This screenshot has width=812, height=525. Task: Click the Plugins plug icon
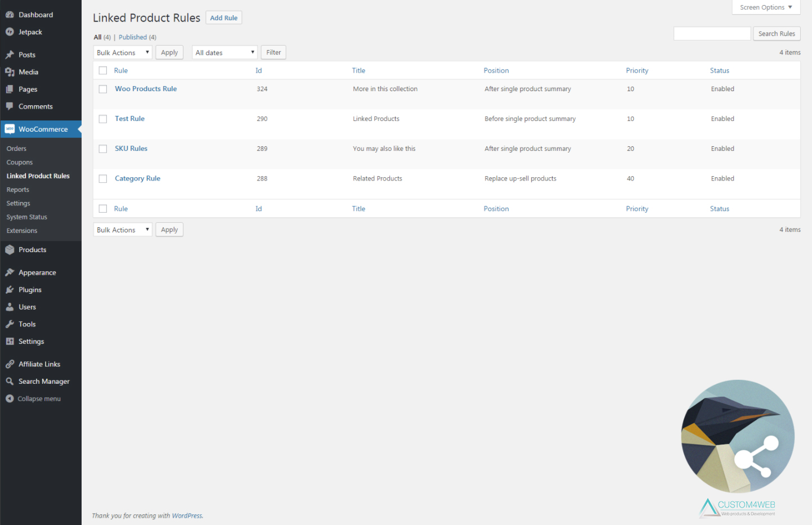[10, 290]
